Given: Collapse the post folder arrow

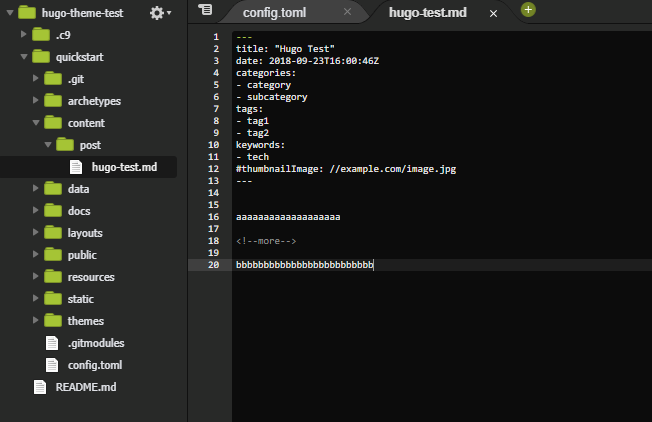Looking at the screenshot, I should [48, 145].
